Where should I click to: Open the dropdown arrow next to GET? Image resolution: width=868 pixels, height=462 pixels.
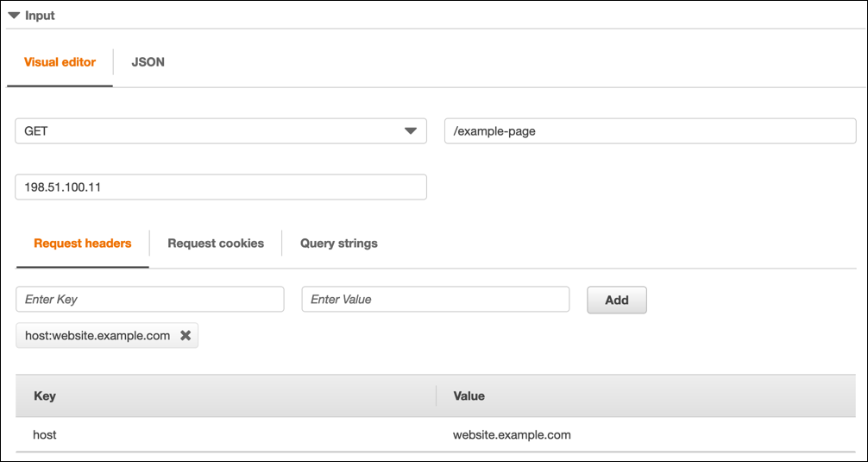click(x=410, y=131)
